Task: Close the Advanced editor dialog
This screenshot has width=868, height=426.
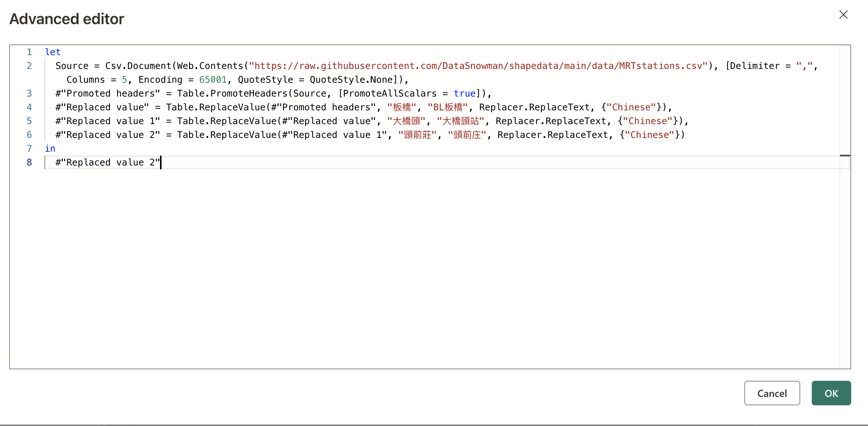Action: pyautogui.click(x=843, y=15)
